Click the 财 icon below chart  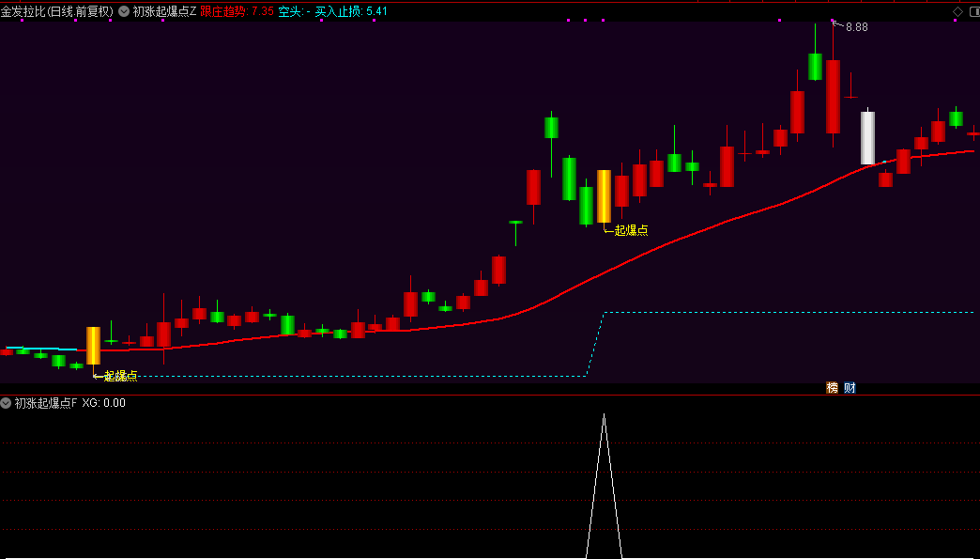point(850,388)
